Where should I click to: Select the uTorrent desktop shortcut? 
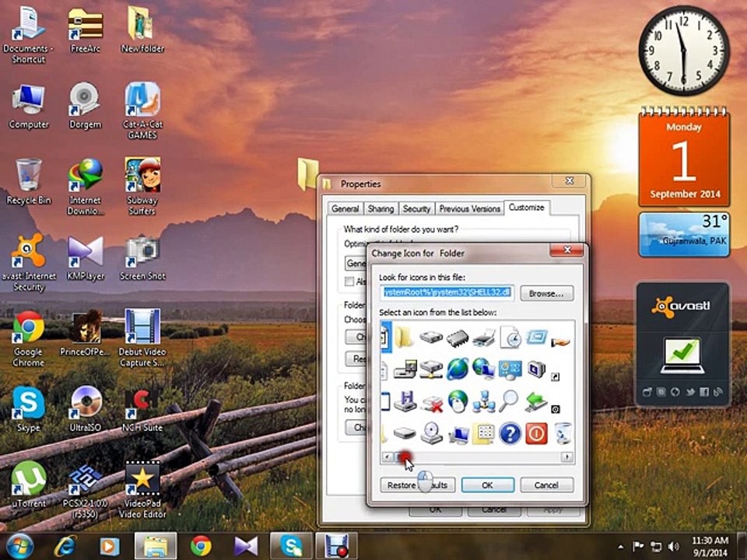pos(29,484)
